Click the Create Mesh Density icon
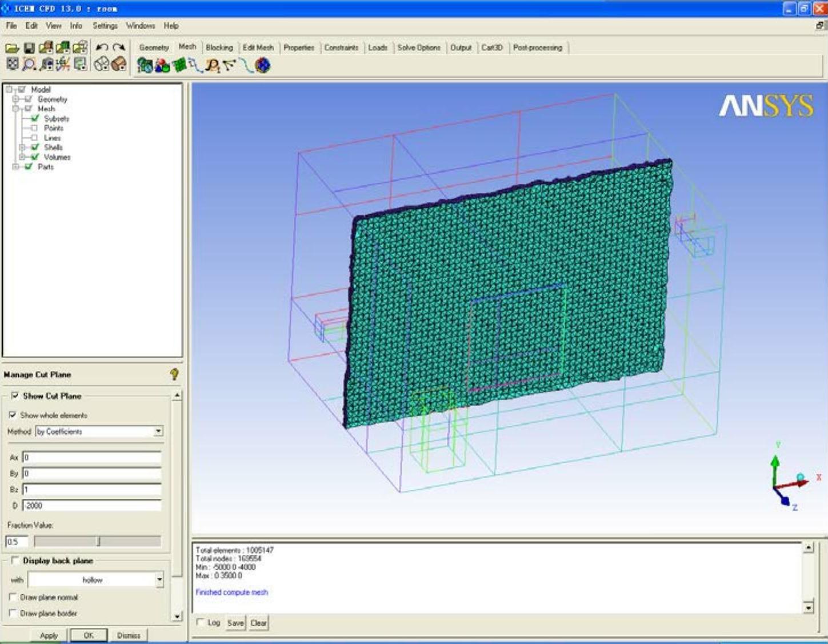Screen dimensions: 828x644 point(213,66)
